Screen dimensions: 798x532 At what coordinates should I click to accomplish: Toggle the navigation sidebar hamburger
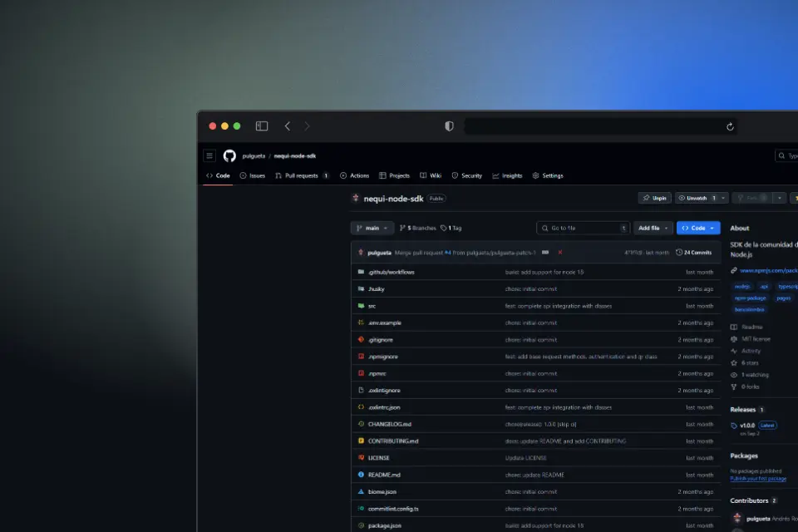click(x=209, y=155)
